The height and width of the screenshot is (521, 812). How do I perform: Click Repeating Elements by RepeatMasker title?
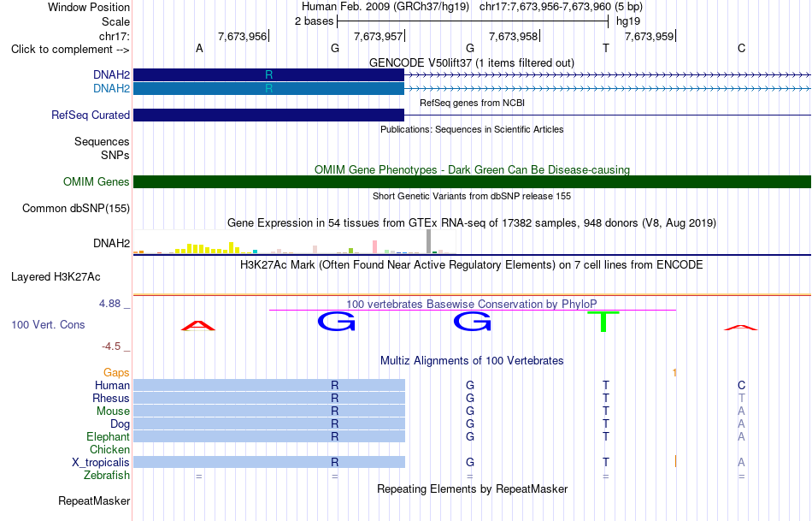tap(473, 489)
